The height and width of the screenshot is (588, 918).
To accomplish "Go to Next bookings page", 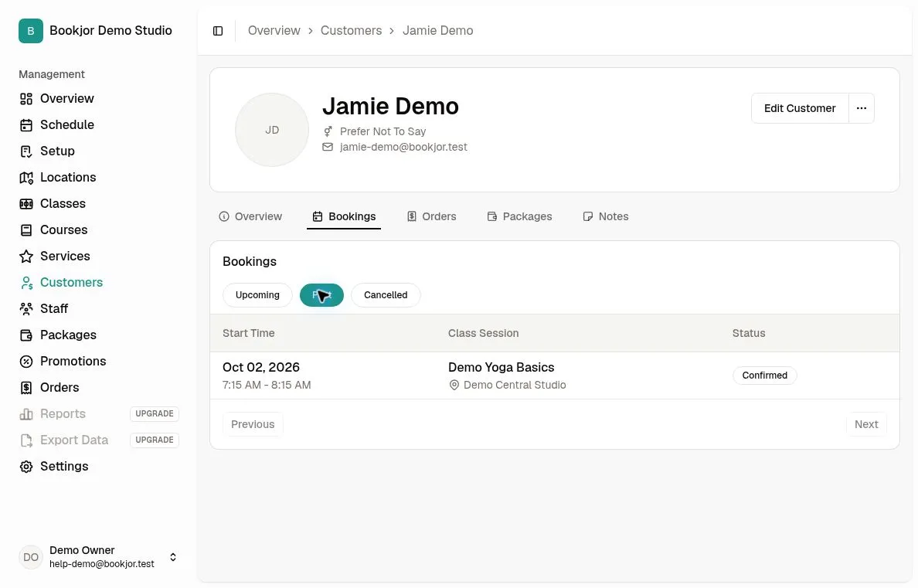I will [866, 425].
